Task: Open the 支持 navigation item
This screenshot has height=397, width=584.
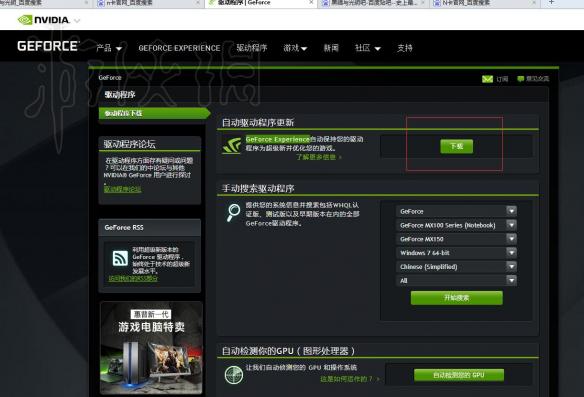Action: 405,48
